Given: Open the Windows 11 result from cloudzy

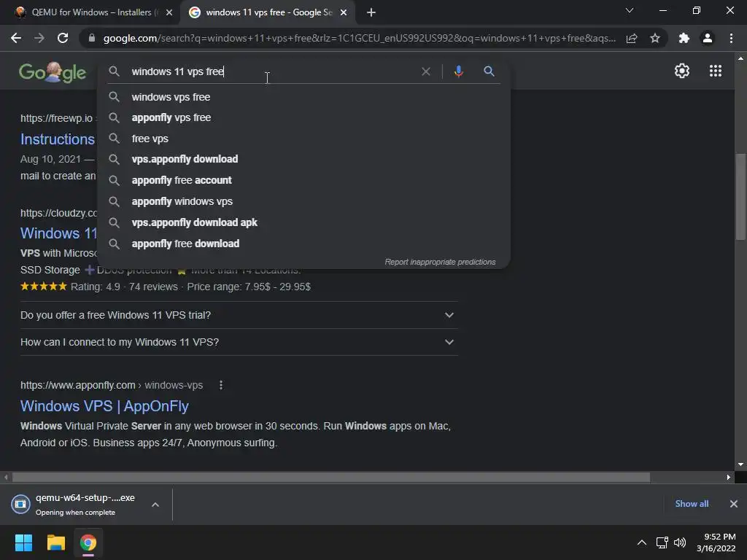Looking at the screenshot, I should pyautogui.click(x=58, y=233).
